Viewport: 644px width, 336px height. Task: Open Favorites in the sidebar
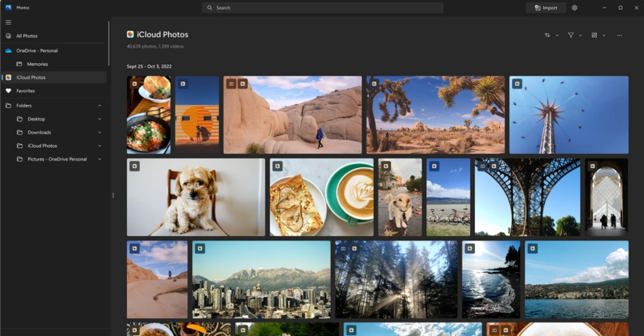click(x=25, y=91)
